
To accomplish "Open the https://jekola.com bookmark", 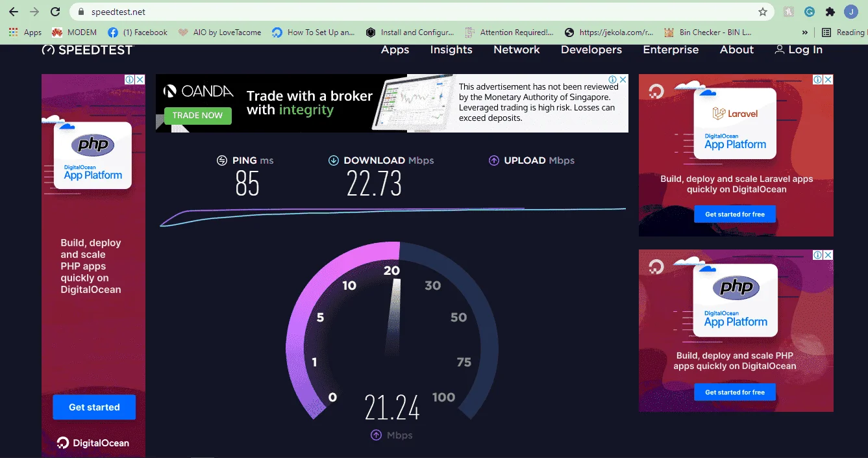I will (x=609, y=32).
